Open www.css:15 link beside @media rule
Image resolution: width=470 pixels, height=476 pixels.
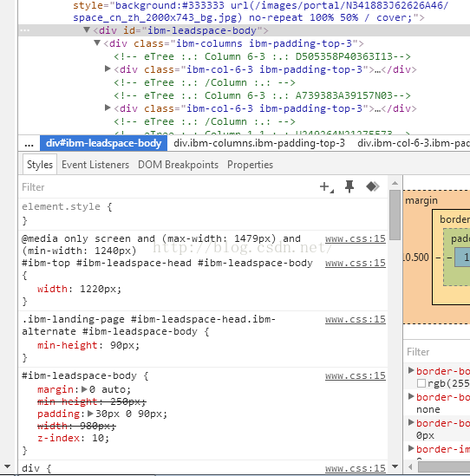click(356, 238)
